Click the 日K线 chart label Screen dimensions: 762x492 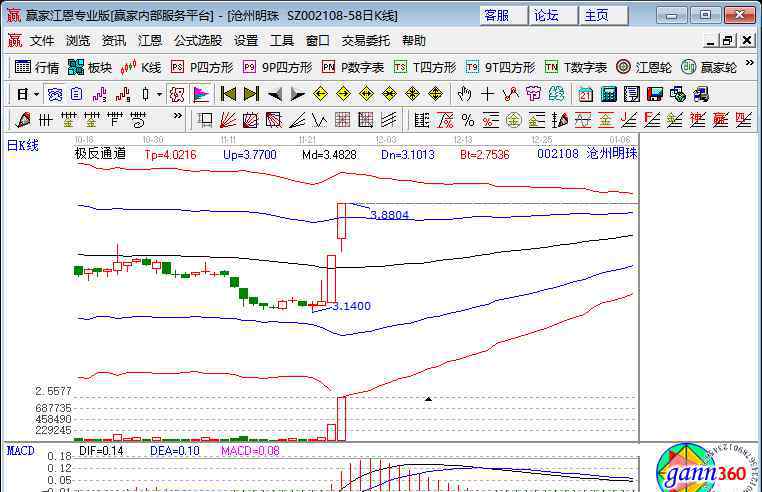(22, 145)
